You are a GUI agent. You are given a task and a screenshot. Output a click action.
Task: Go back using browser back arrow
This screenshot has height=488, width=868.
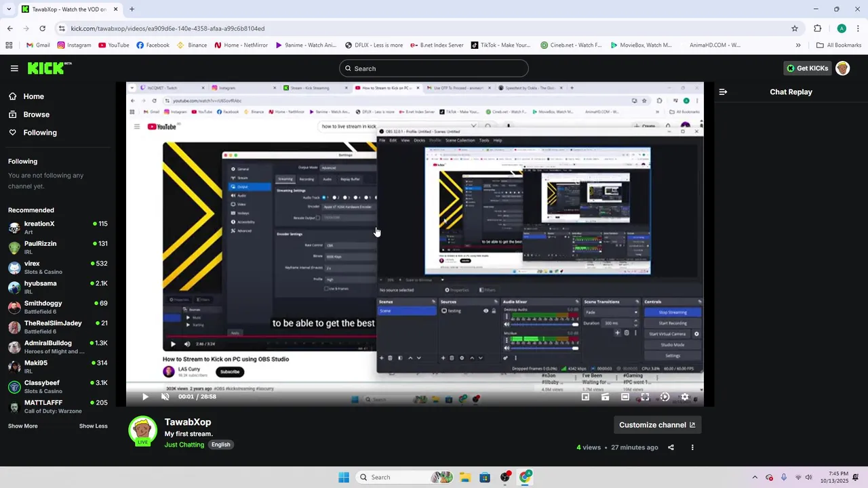[9, 28]
